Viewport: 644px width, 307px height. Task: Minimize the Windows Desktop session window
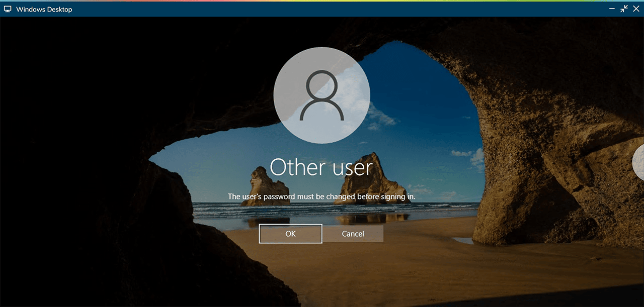coord(612,9)
